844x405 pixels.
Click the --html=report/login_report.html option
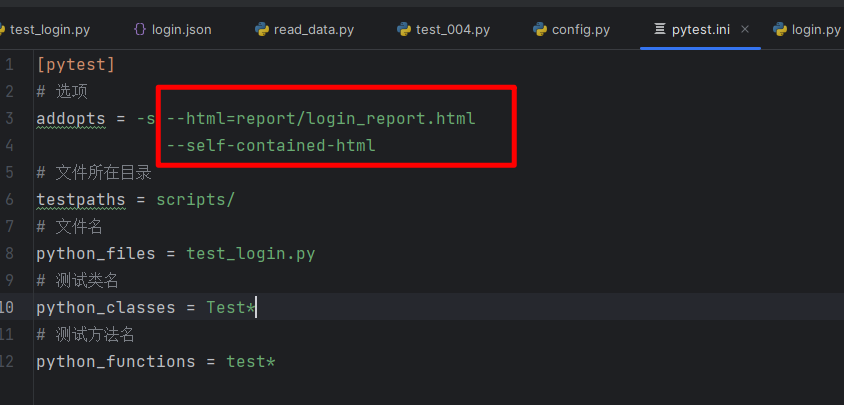(320, 119)
